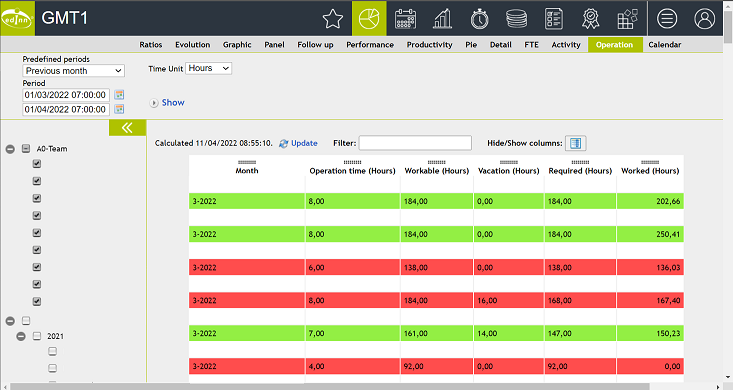Image resolution: width=733 pixels, height=390 pixels.
Task: Click the period start date field
Action: click(x=66, y=95)
